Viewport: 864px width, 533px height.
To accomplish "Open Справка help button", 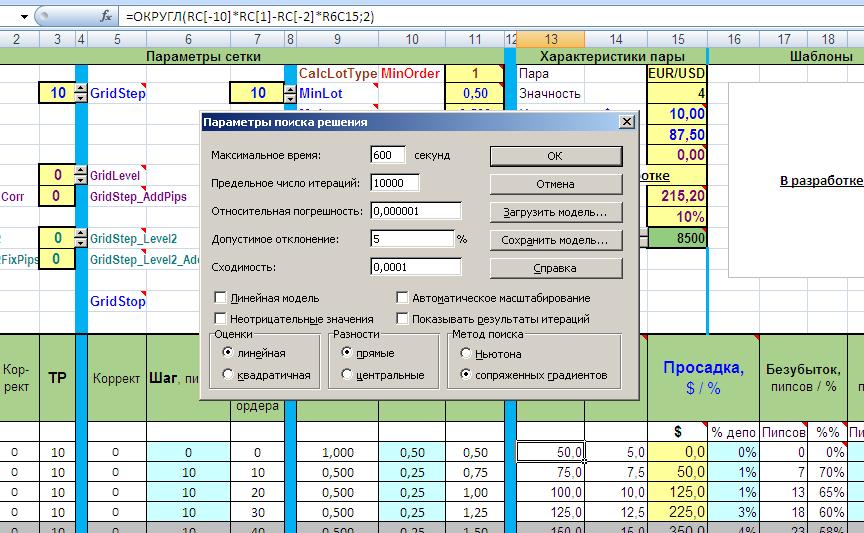I will [x=556, y=268].
